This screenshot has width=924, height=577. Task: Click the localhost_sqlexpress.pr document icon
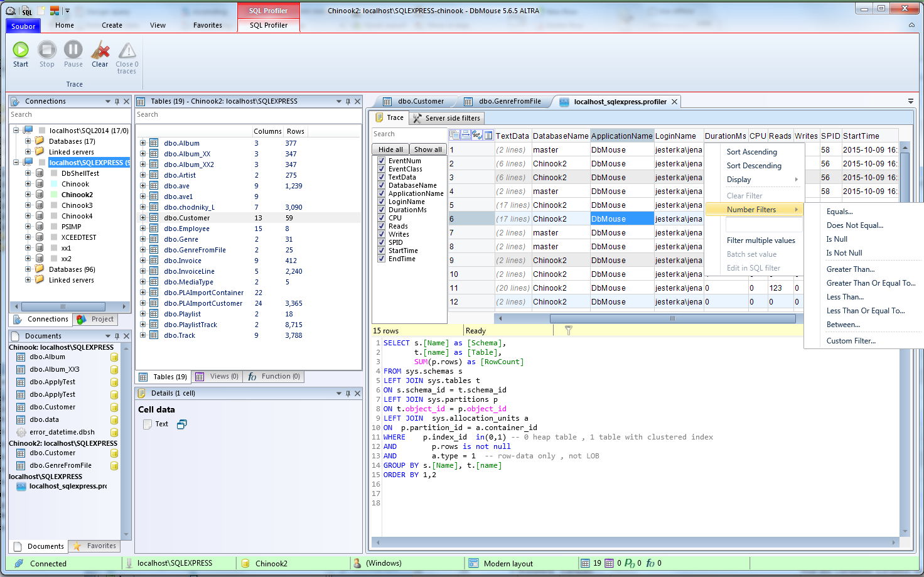pyautogui.click(x=21, y=487)
